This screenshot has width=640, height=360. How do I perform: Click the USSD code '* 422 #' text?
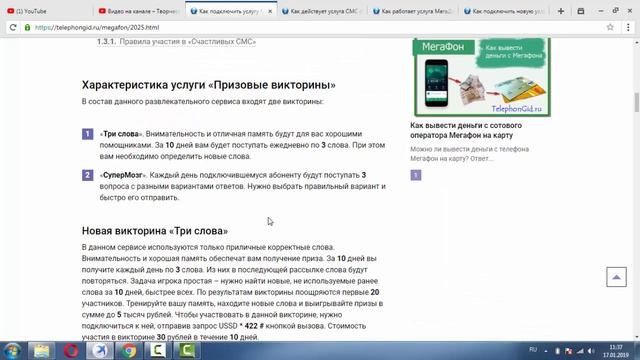point(251,326)
